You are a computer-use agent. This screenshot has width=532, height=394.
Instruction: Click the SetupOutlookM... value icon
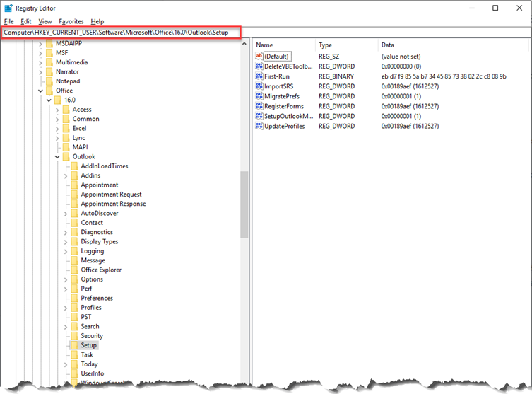coord(259,116)
